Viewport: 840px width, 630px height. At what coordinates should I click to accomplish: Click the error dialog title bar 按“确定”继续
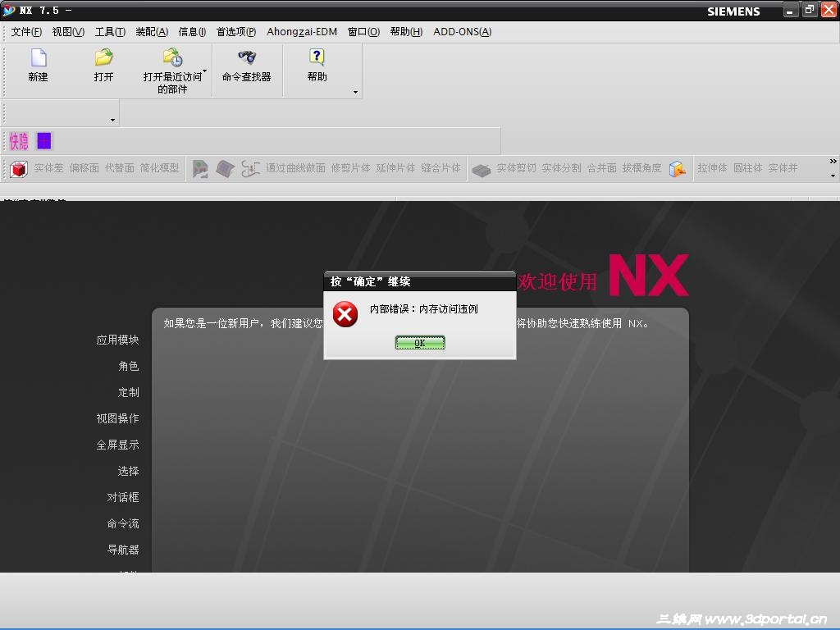point(419,281)
